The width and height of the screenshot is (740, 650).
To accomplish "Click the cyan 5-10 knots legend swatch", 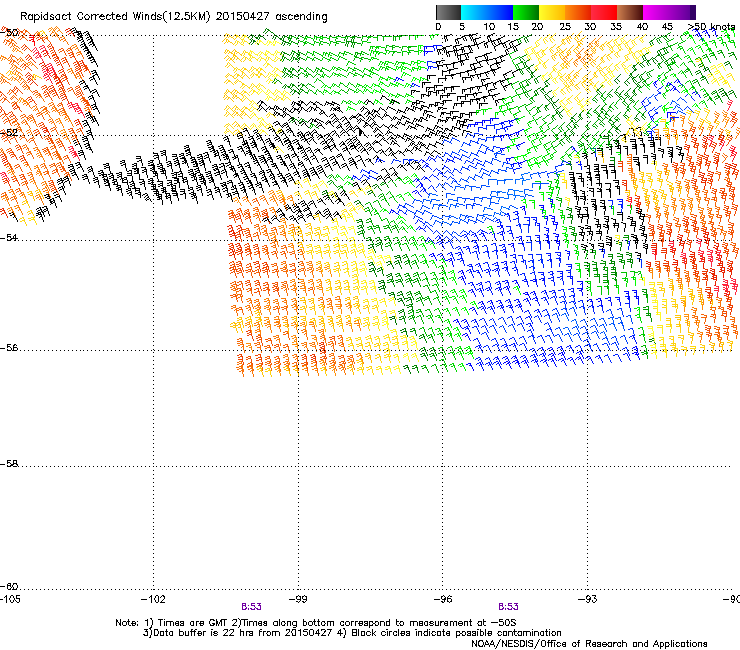I will (474, 12).
